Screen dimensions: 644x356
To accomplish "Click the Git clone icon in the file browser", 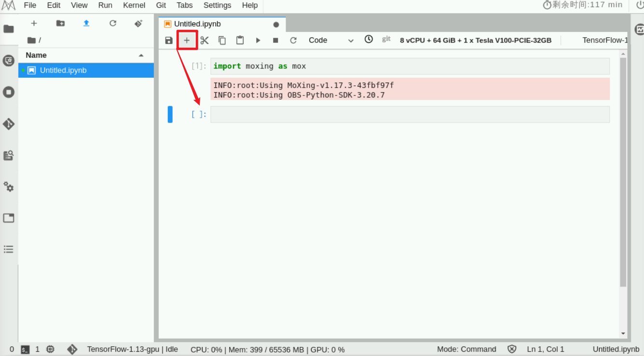I will click(x=139, y=23).
